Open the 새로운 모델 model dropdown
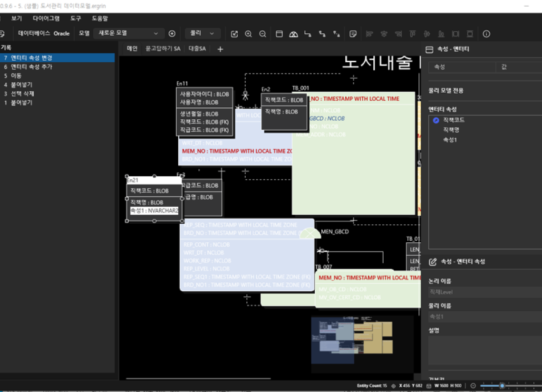 (x=128, y=34)
